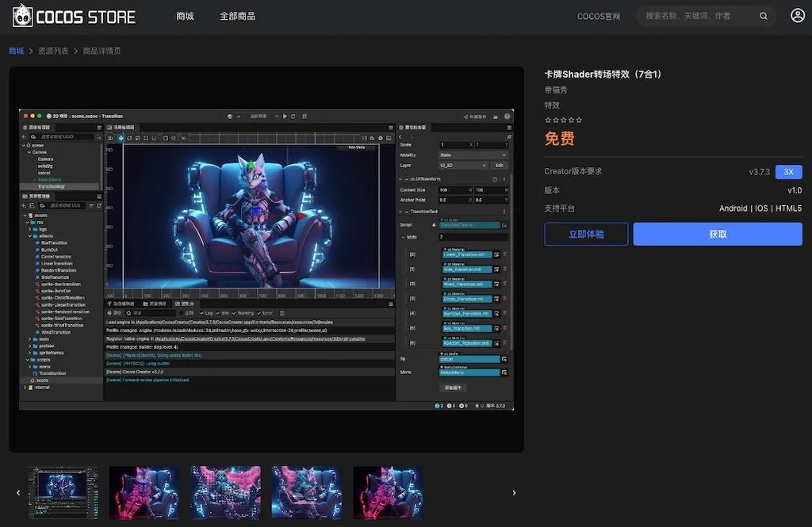The width and height of the screenshot is (812, 527).
Task: Click the play button above the scene view
Action: 285,116
